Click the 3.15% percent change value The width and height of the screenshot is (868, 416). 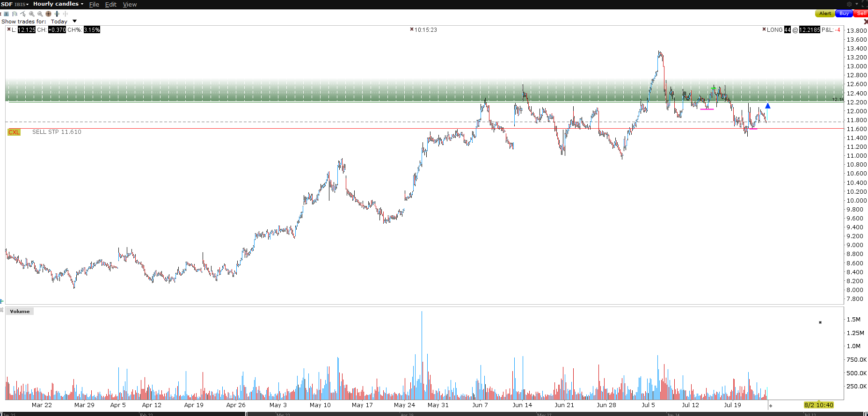tap(92, 29)
